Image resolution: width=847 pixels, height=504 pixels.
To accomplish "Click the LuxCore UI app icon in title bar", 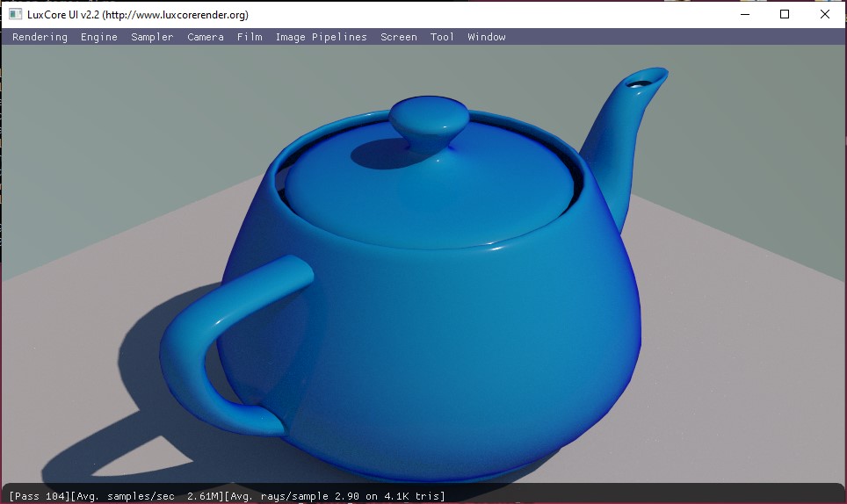I will pos(15,14).
